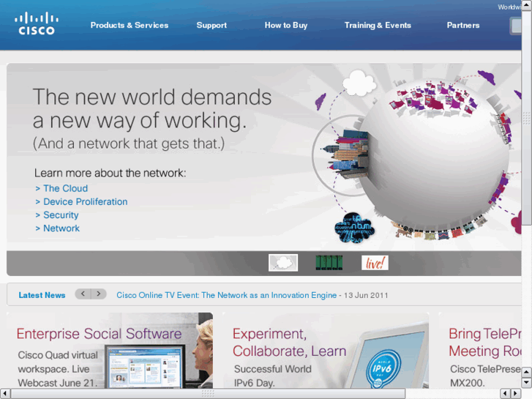This screenshot has height=399, width=532.
Task: Click the Cisco Quad screenshot image
Action: pos(145,366)
